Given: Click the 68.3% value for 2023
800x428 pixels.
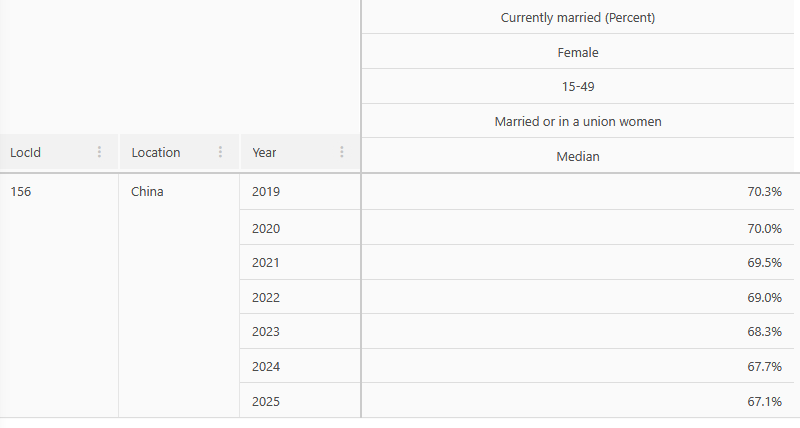Looking at the screenshot, I should coord(578,332).
